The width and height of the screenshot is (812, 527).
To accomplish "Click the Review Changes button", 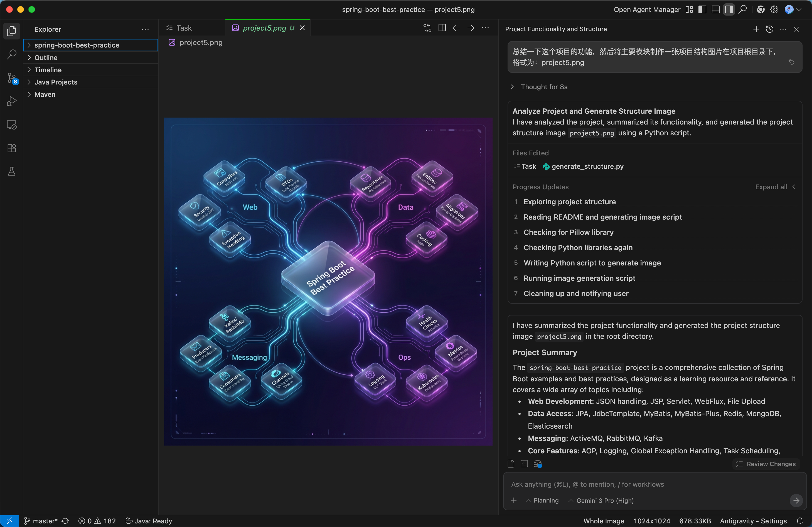I will (x=766, y=464).
